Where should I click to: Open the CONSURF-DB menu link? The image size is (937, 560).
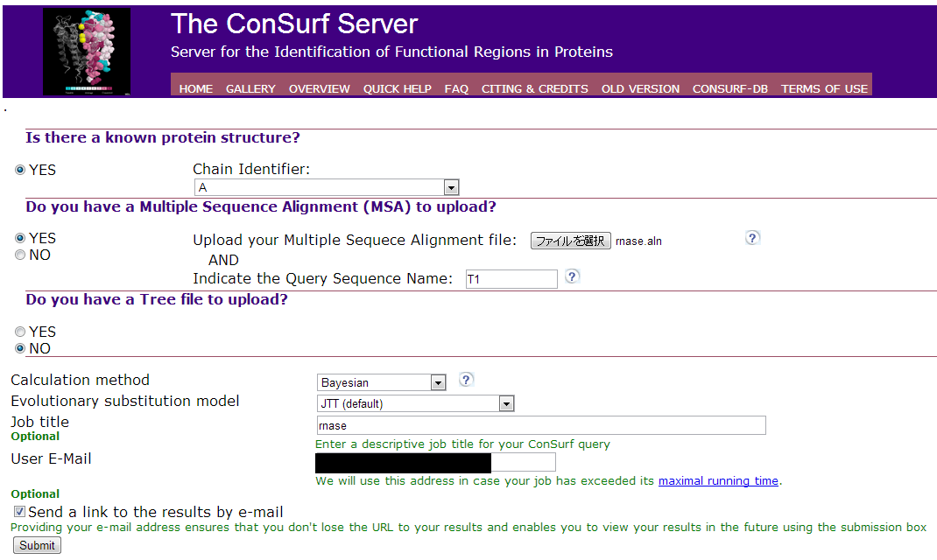click(730, 88)
